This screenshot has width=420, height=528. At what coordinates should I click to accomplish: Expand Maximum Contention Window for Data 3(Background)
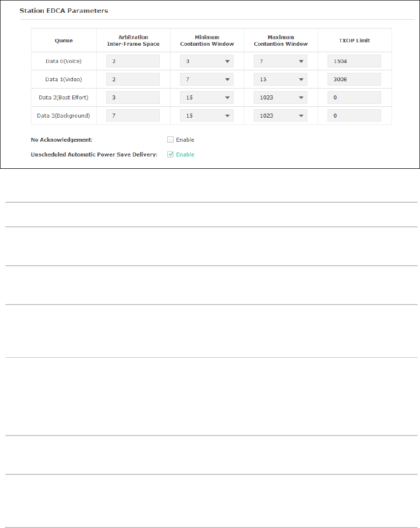[280, 116]
